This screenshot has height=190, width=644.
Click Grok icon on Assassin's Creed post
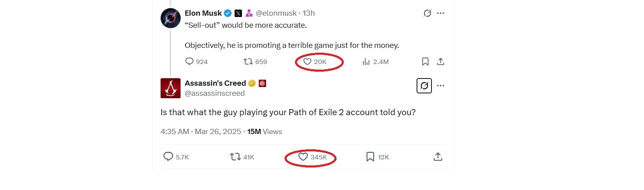point(424,86)
